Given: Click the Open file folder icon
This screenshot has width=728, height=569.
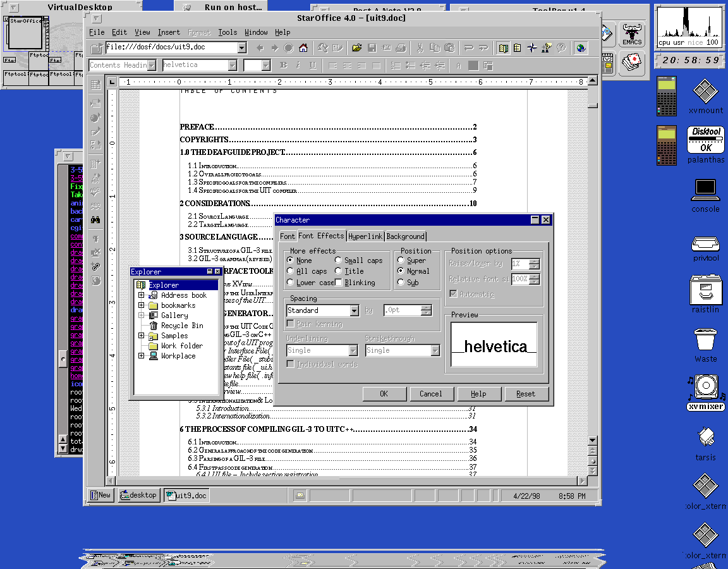Looking at the screenshot, I should (357, 48).
